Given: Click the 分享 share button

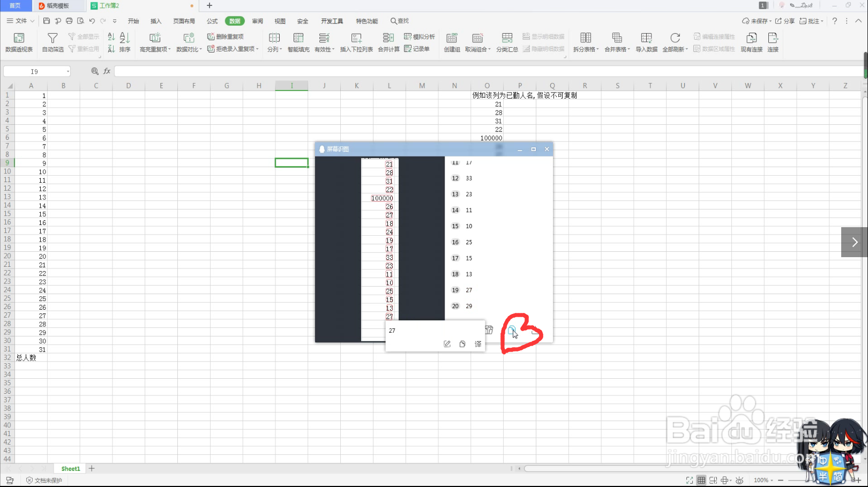Looking at the screenshot, I should [785, 21].
